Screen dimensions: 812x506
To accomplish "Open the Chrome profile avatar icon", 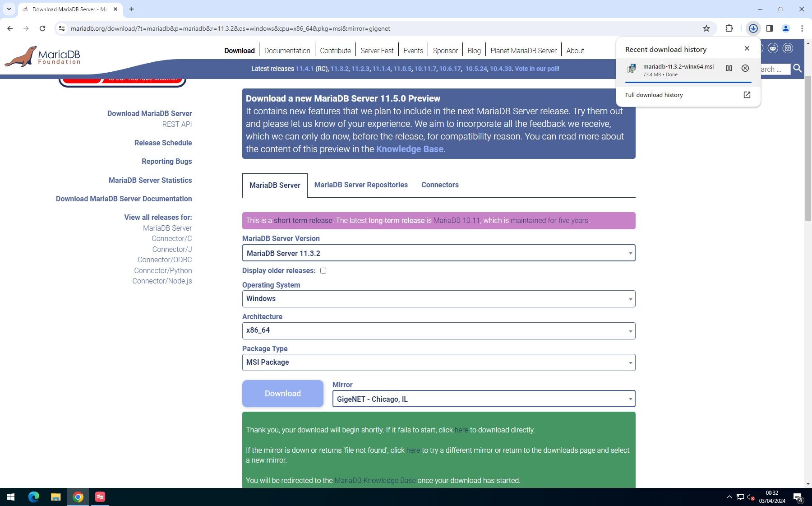I will pyautogui.click(x=785, y=28).
